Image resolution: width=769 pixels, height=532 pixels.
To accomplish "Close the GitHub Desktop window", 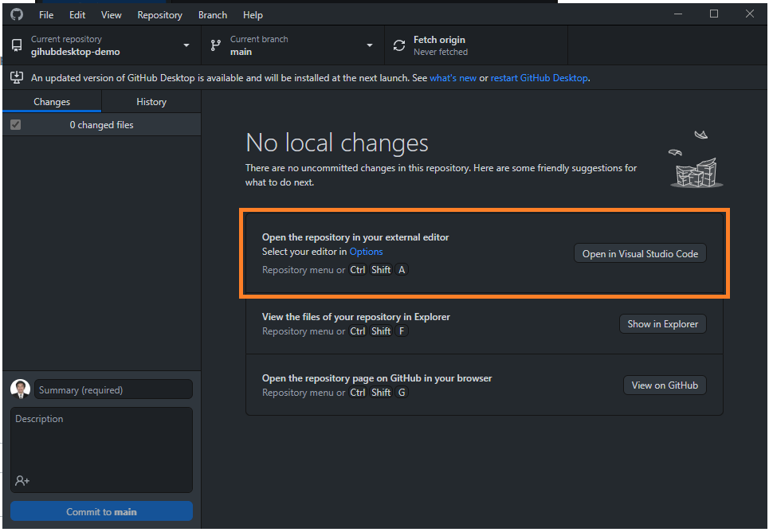I will [x=750, y=14].
